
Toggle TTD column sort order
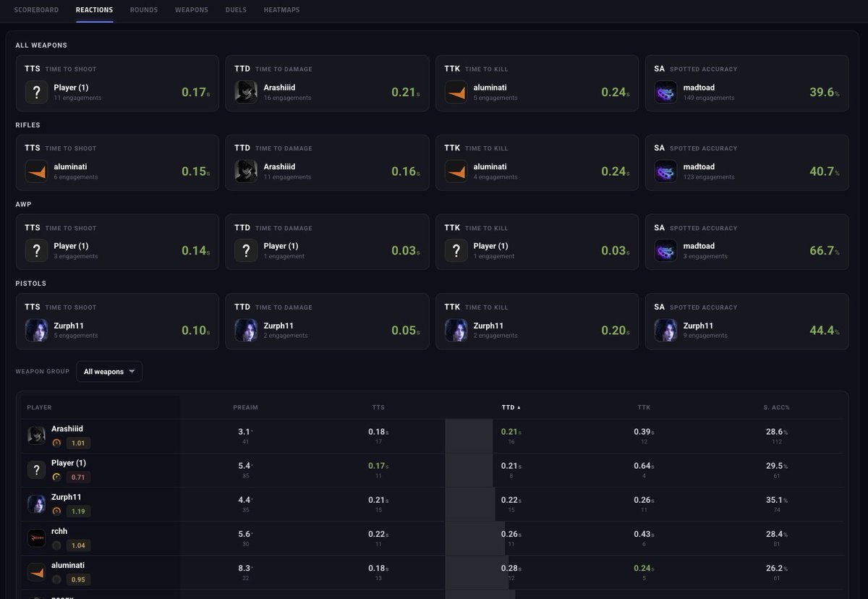[x=511, y=407]
